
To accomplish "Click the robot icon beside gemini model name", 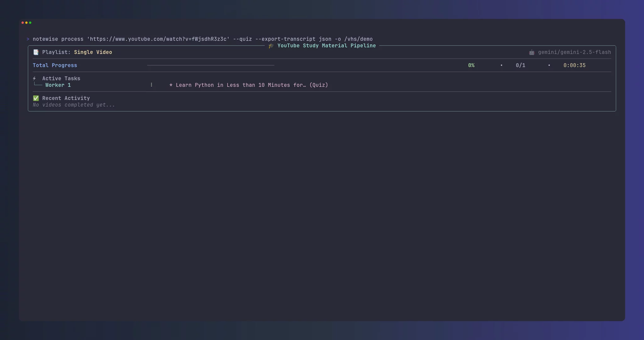I will pos(531,52).
